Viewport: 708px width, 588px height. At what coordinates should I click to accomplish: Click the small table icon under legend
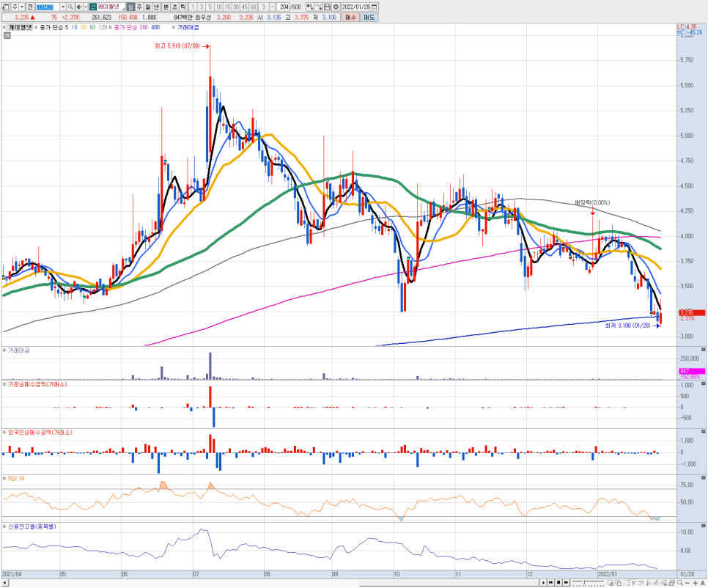(x=7, y=35)
